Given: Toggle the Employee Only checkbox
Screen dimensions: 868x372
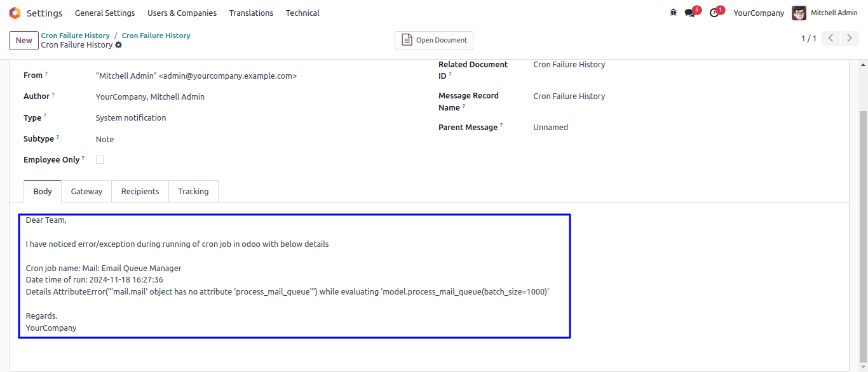Looking at the screenshot, I should [x=100, y=160].
